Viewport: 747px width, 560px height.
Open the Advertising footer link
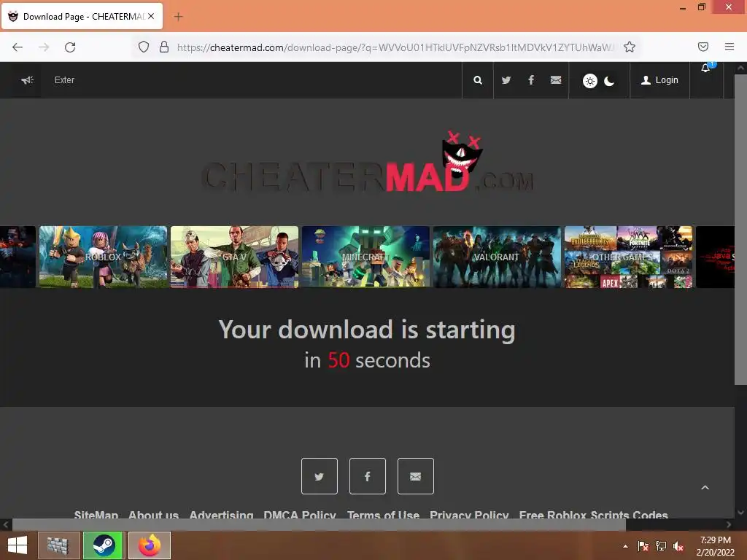(x=221, y=514)
